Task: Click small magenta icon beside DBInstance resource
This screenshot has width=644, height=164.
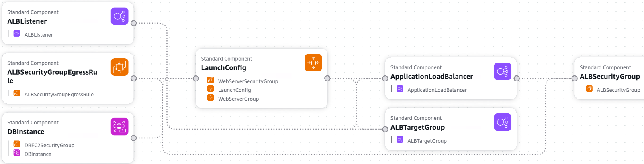Action: click(17, 152)
